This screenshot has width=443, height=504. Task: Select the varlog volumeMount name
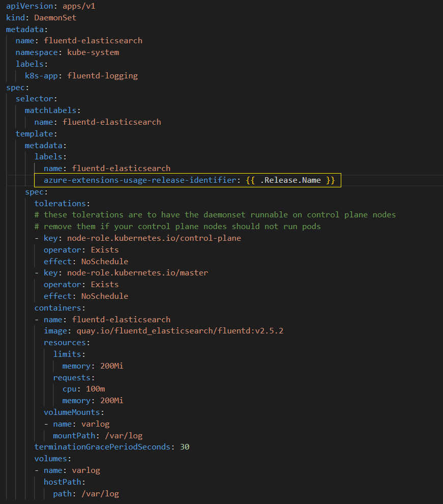[95, 424]
